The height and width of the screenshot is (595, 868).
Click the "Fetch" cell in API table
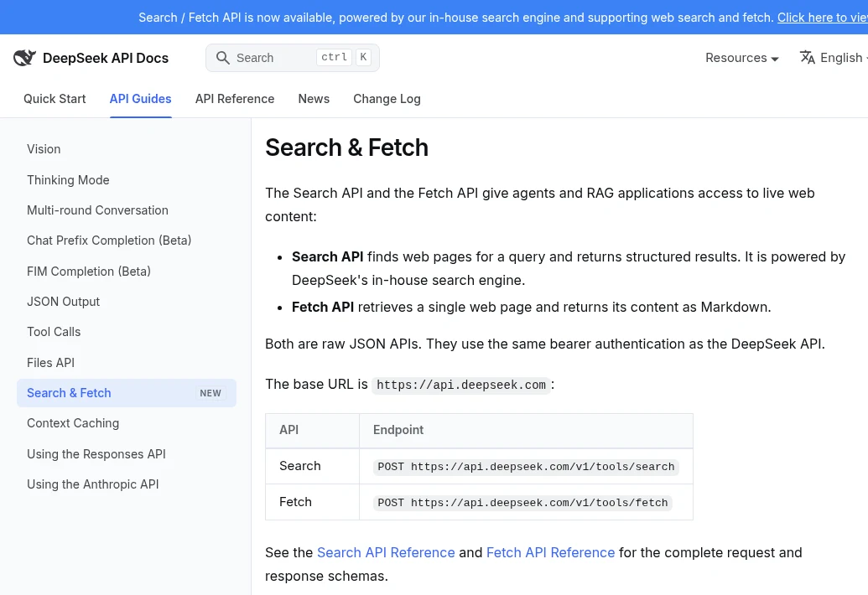click(312, 502)
